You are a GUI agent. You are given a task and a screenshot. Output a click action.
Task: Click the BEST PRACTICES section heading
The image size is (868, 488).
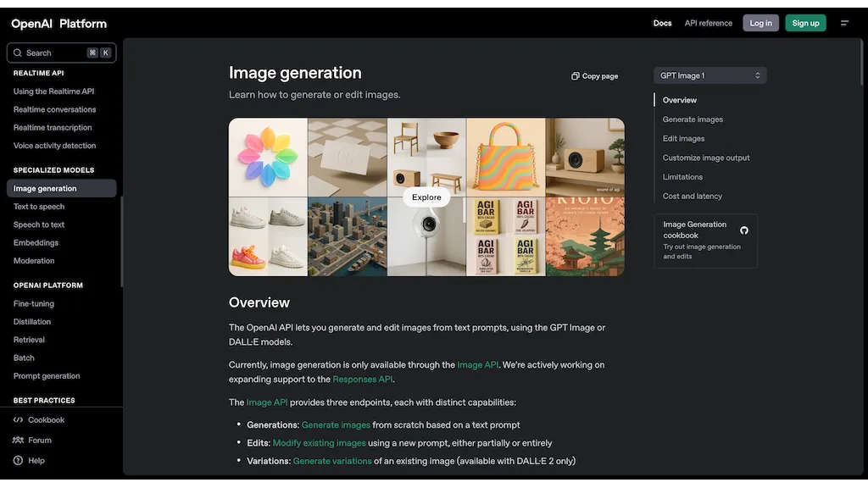click(x=44, y=401)
